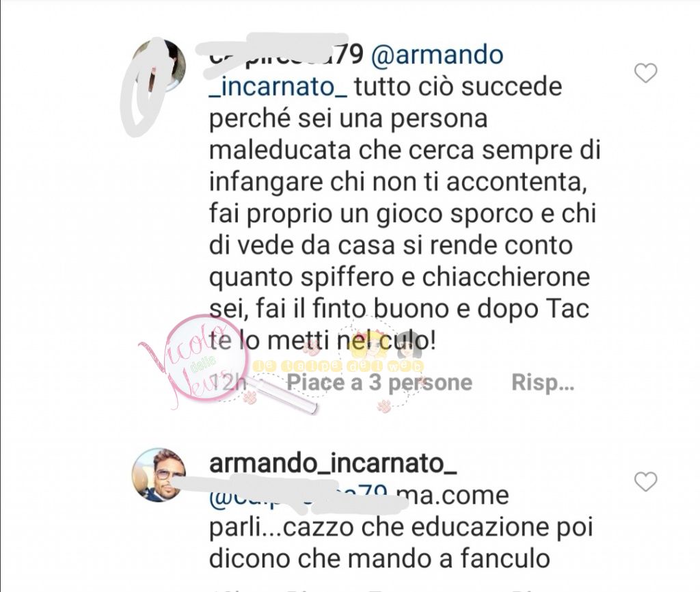Open armando_incarnato_'s profile avatar
This screenshot has height=592, width=700.
pyautogui.click(x=159, y=474)
